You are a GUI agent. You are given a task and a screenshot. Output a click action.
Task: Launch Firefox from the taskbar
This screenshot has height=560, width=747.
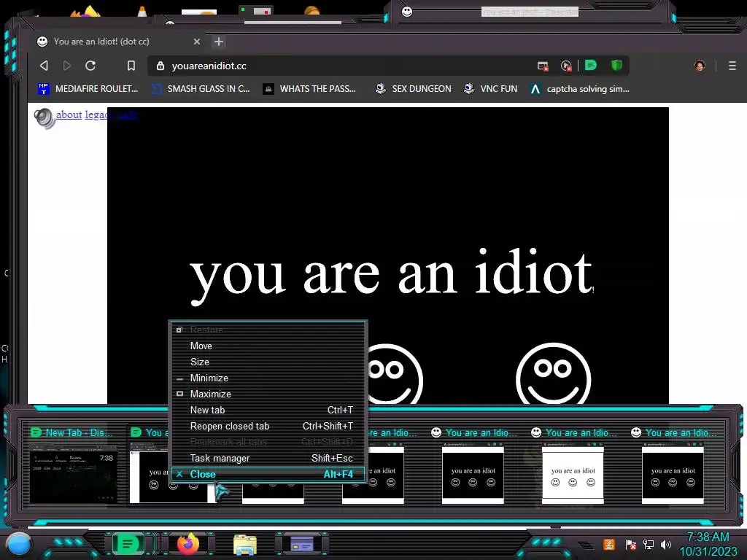(187, 543)
